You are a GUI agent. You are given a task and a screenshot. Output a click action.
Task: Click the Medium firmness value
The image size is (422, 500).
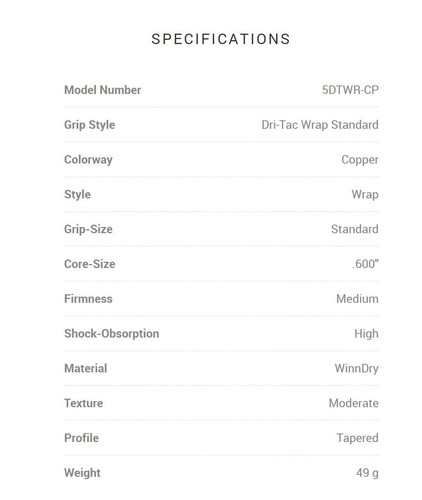coord(357,299)
